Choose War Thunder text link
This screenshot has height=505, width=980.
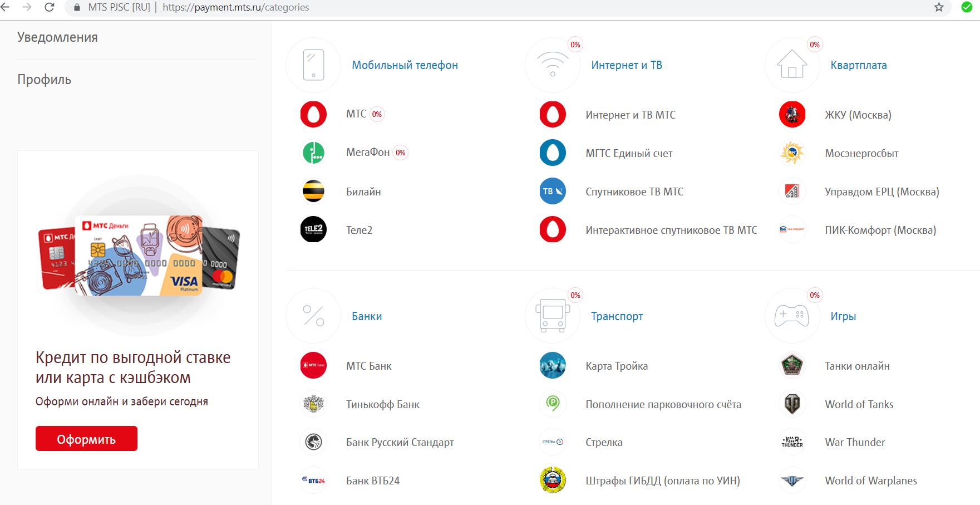855,442
